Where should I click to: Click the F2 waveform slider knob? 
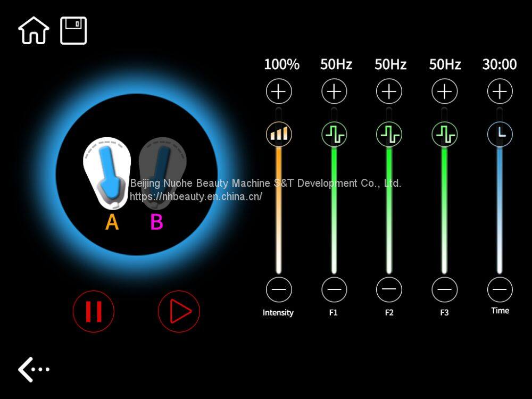389,134
